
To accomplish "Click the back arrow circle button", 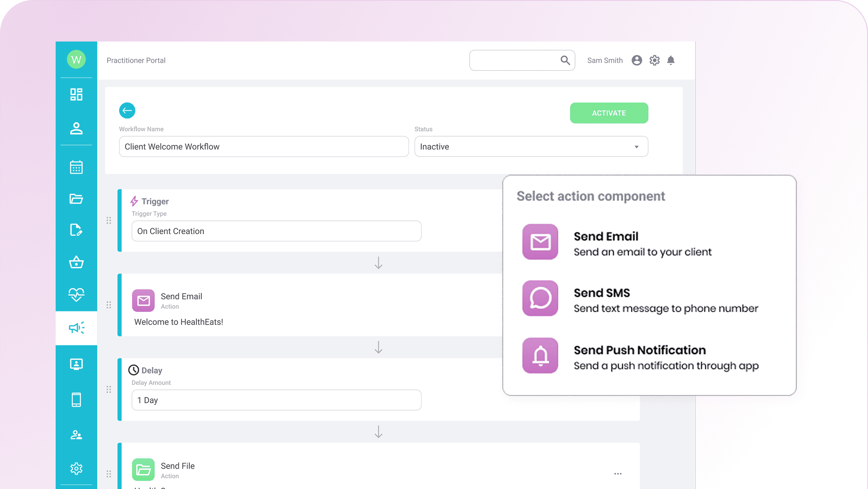I will coord(127,110).
